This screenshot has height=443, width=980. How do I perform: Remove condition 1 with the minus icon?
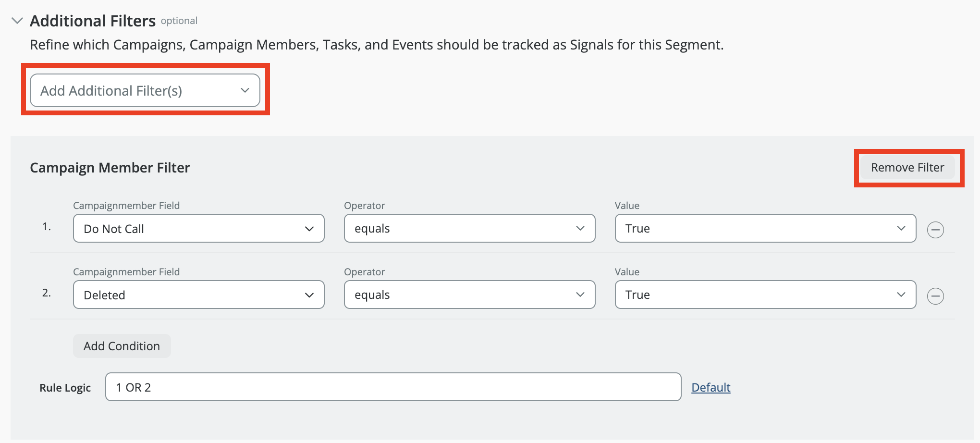point(935,230)
